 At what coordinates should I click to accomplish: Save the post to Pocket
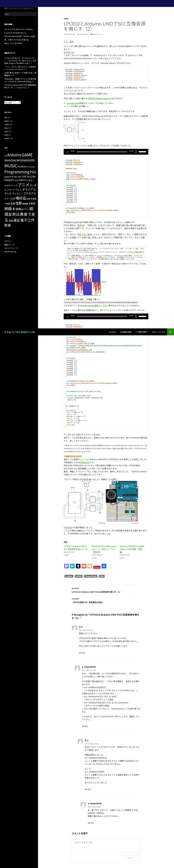coord(84,566)
